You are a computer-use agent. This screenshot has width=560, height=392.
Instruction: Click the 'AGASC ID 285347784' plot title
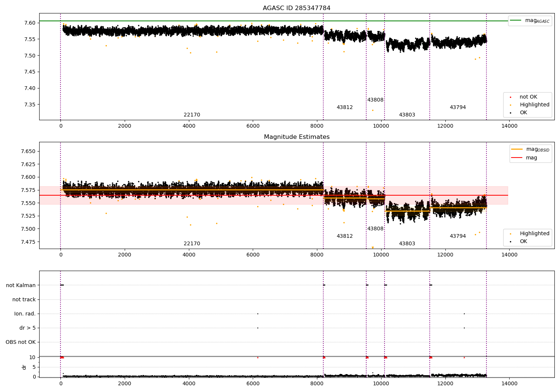click(296, 8)
